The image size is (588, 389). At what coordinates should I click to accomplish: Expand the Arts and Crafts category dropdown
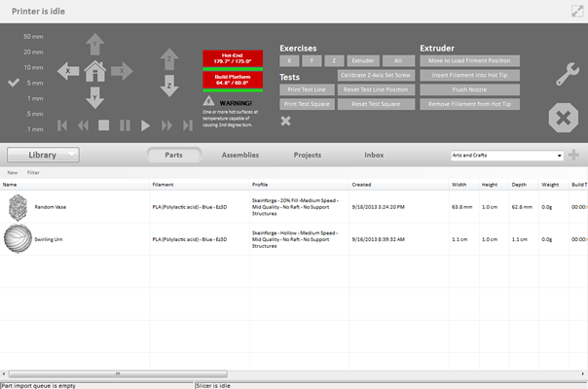tap(559, 155)
